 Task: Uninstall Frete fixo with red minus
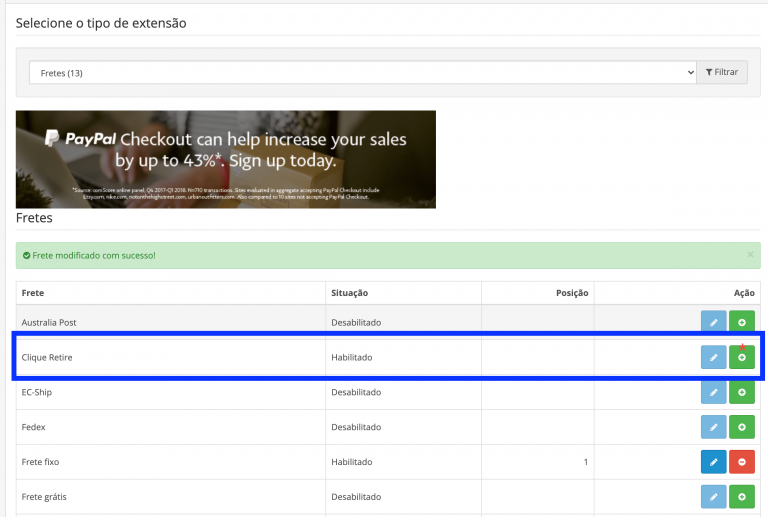click(x=741, y=462)
